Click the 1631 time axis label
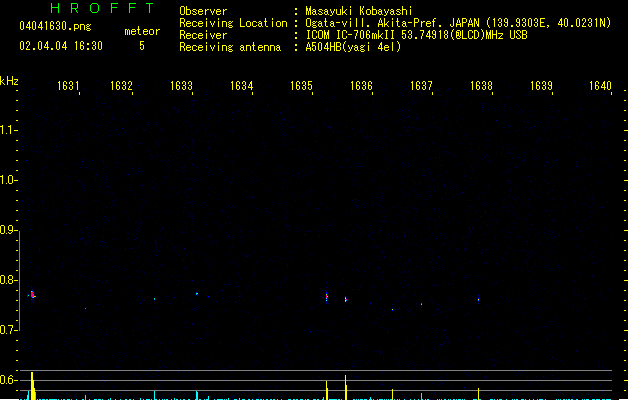The width and height of the screenshot is (629, 400). [x=68, y=86]
